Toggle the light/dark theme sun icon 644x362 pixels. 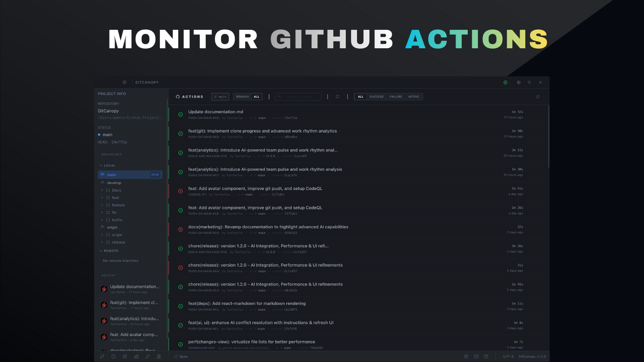point(529,82)
